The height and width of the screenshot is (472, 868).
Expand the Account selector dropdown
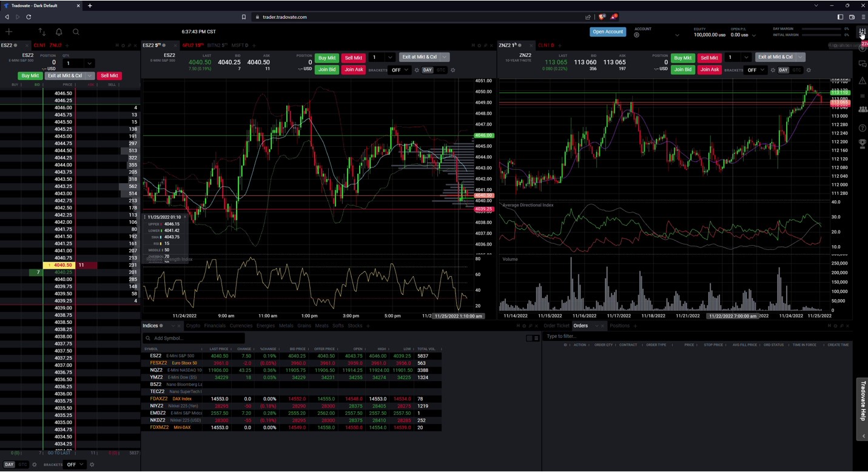point(677,35)
